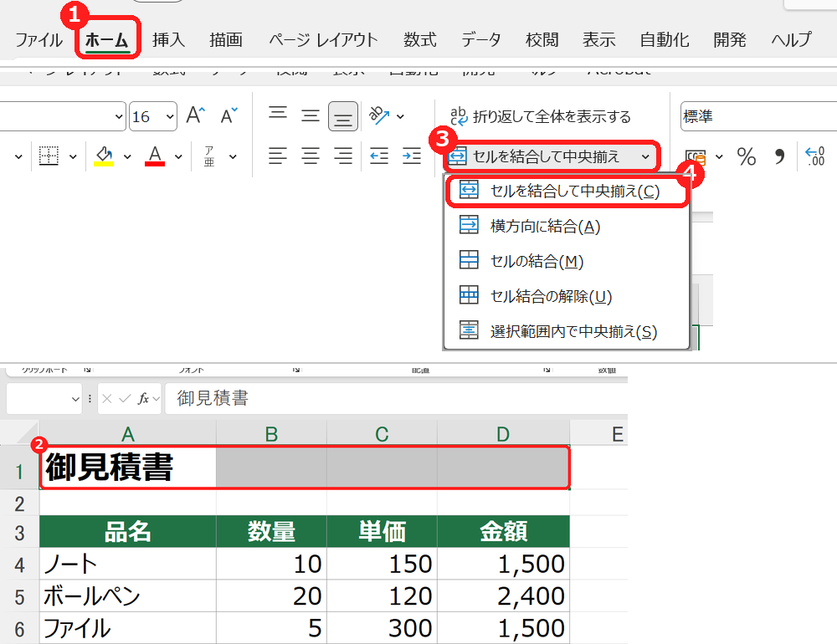
Task: Cancel the entry with the X icon
Action: point(107,399)
